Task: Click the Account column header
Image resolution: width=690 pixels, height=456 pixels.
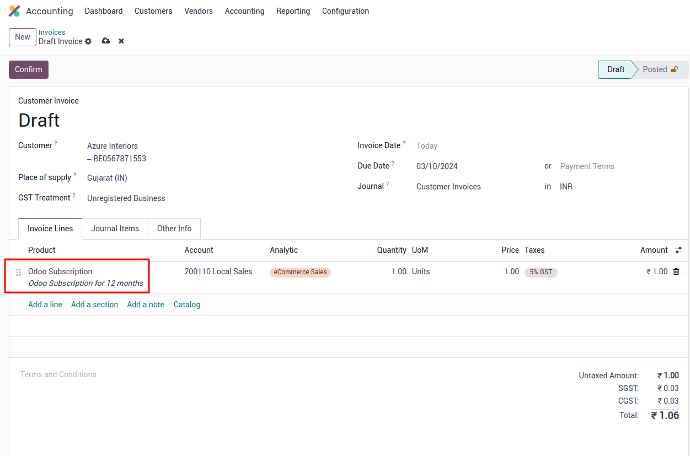Action: coord(198,250)
